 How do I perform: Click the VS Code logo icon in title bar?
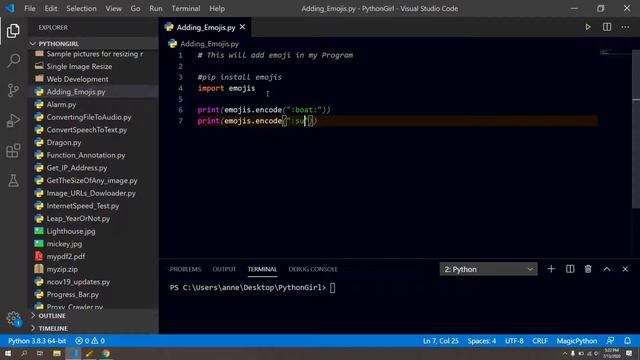[x=10, y=8]
